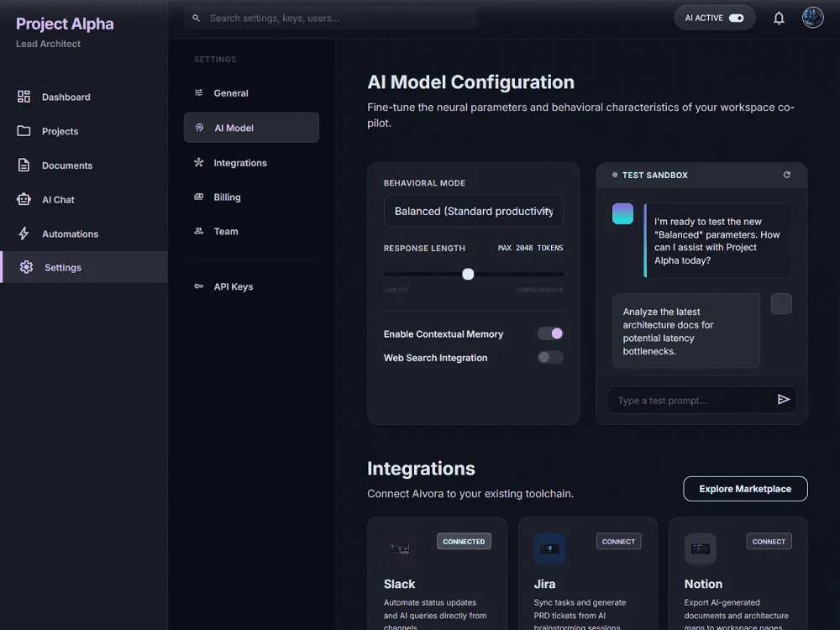The height and width of the screenshot is (630, 840).
Task: Click the TEST SANDBOX header label
Action: coord(654,175)
